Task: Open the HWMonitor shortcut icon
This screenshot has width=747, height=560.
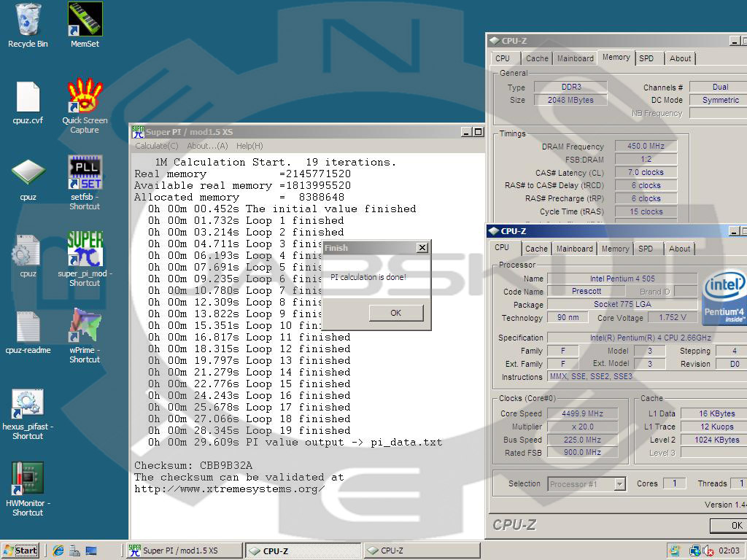Action: pos(28,478)
